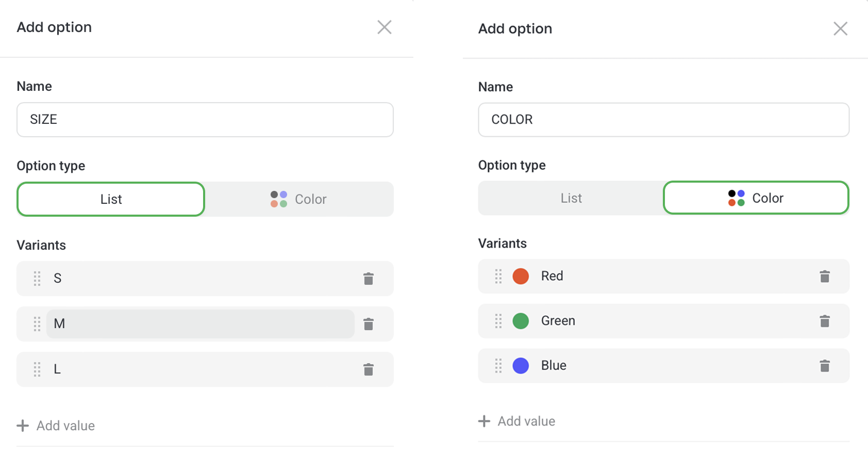Remove the Green color variant
Image resolution: width=868 pixels, height=454 pixels.
(x=825, y=321)
